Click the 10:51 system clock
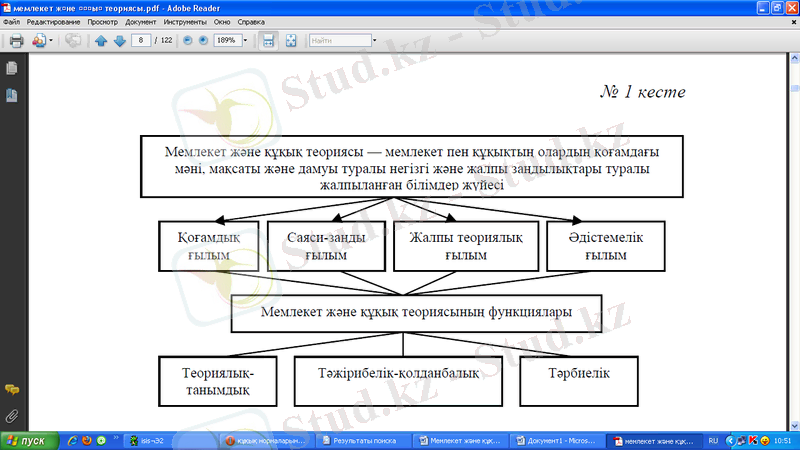The image size is (800, 450). pyautogui.click(x=783, y=441)
